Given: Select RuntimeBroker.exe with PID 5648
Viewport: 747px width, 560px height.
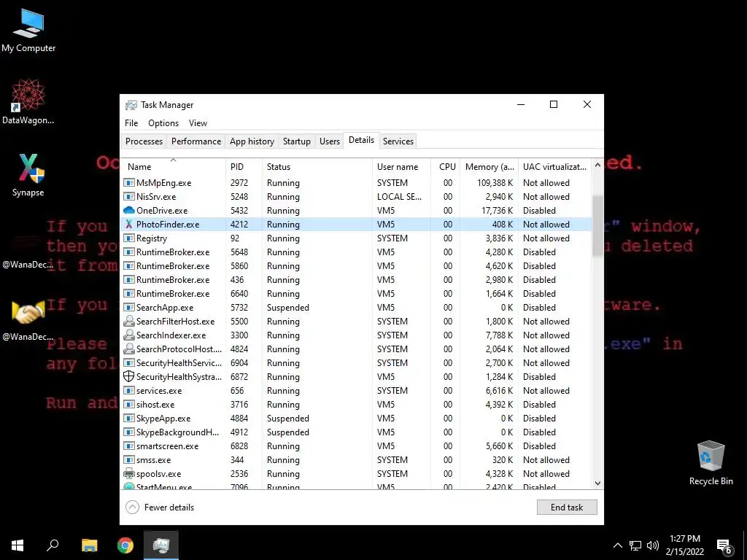Looking at the screenshot, I should click(356, 252).
